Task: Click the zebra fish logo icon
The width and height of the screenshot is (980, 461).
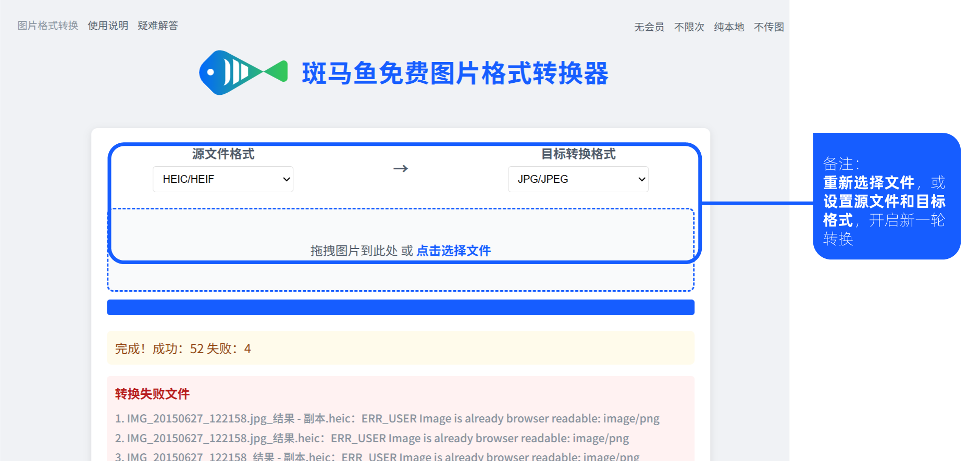Action: coord(243,72)
